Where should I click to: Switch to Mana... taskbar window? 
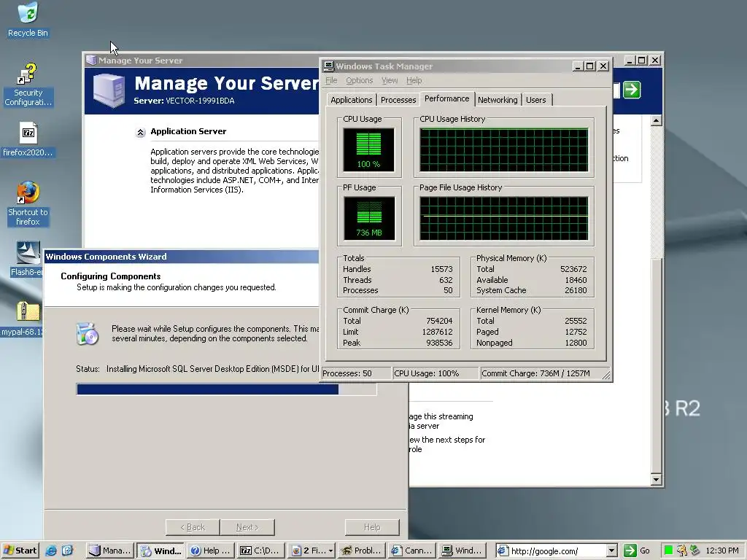pos(110,551)
